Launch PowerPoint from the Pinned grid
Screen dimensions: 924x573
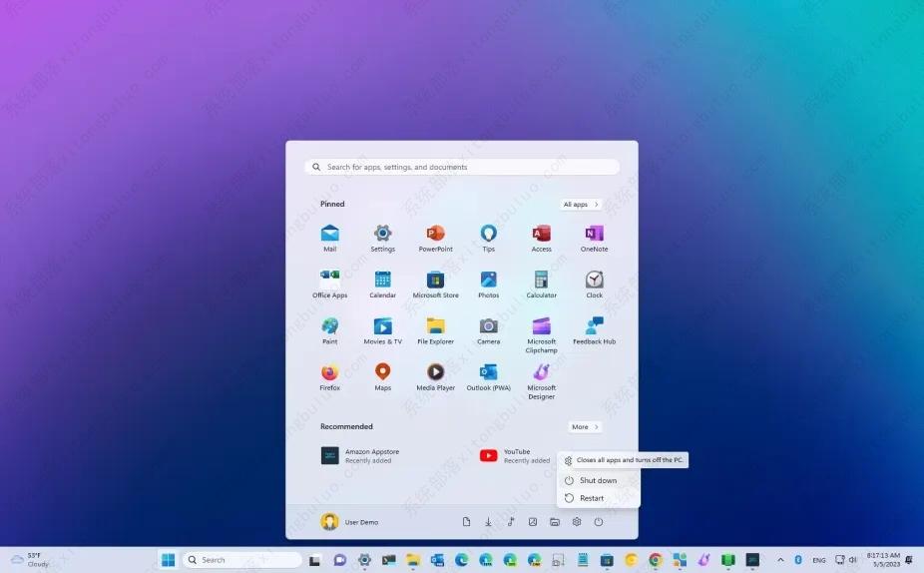tap(435, 239)
